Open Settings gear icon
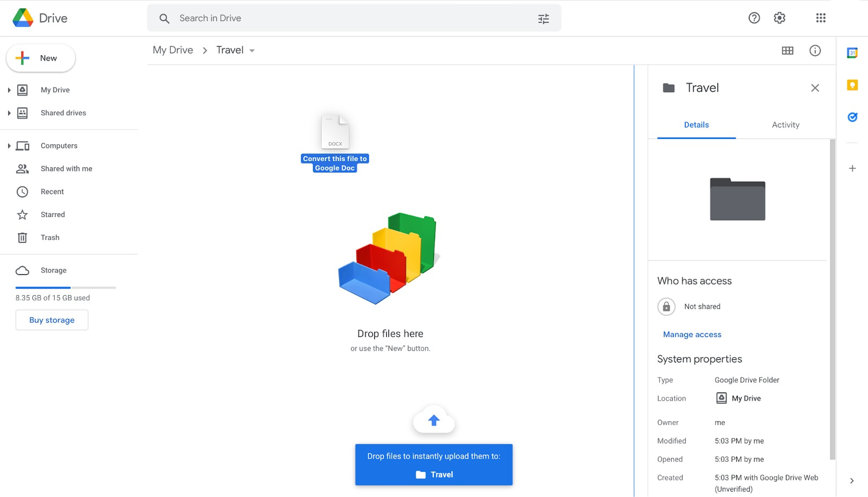 pos(780,18)
